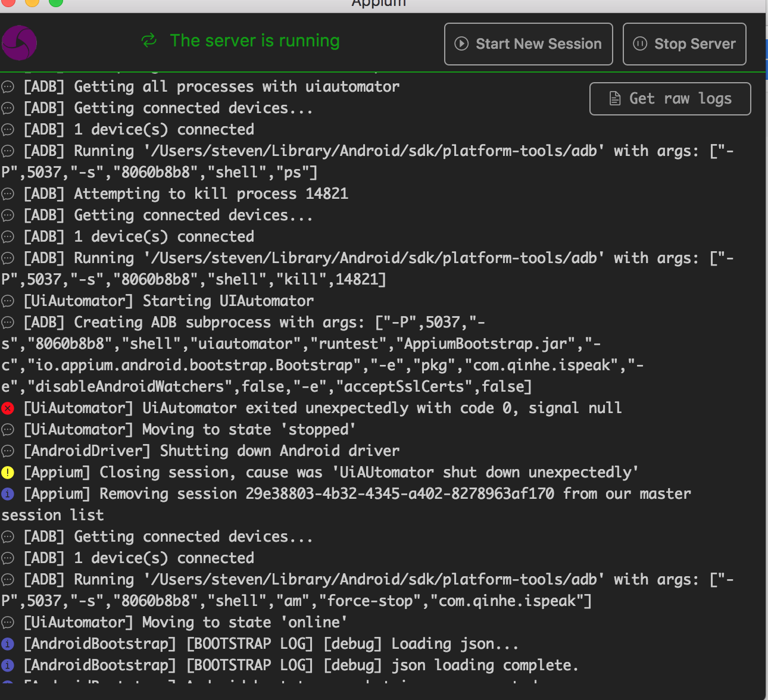
Task: Click debug icon beside Getting all processes
Action: pyautogui.click(x=8, y=87)
